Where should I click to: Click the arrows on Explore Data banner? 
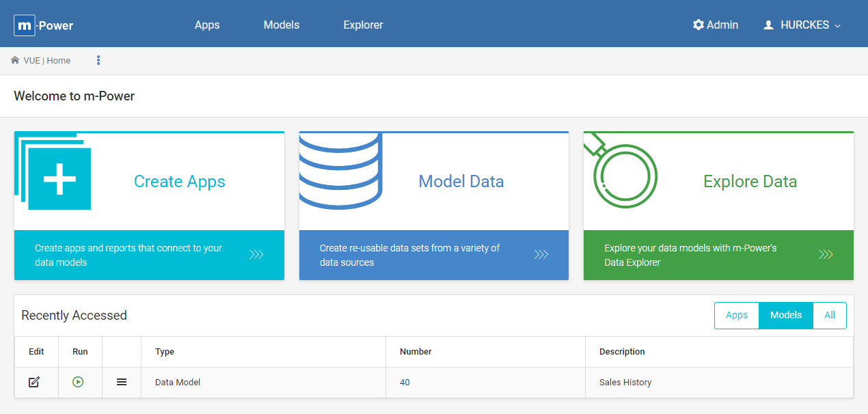(826, 255)
